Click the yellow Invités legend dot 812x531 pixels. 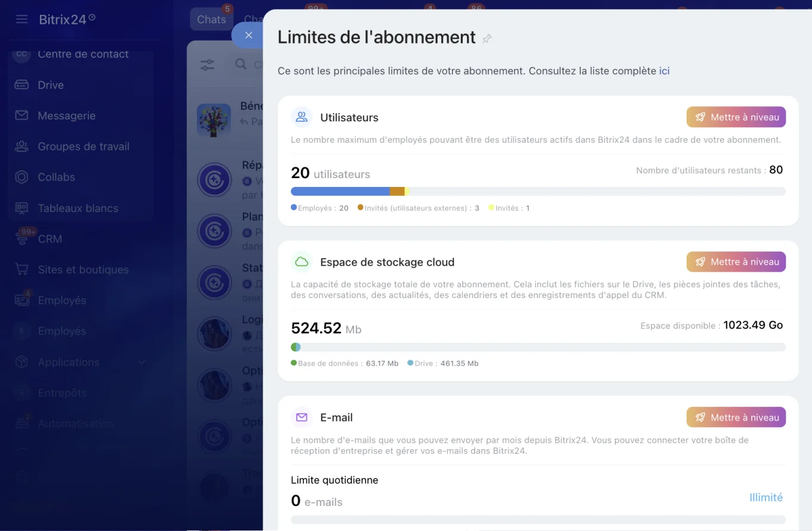click(x=491, y=207)
